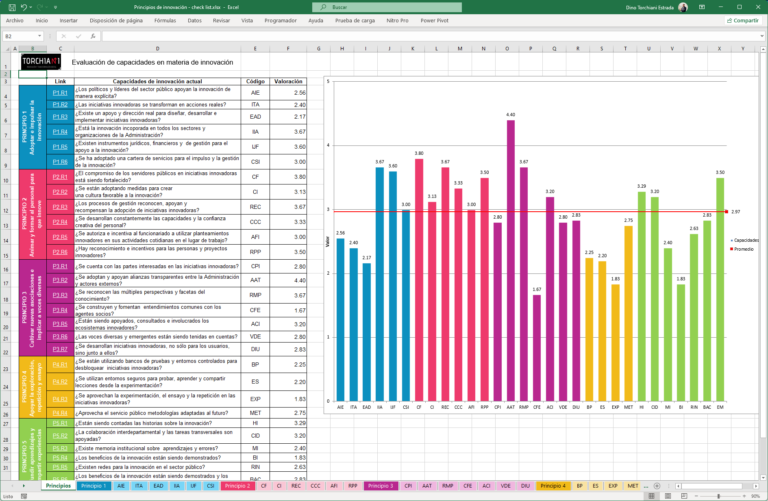Click the Undo arrow in quick access toolbar

tap(22, 6)
